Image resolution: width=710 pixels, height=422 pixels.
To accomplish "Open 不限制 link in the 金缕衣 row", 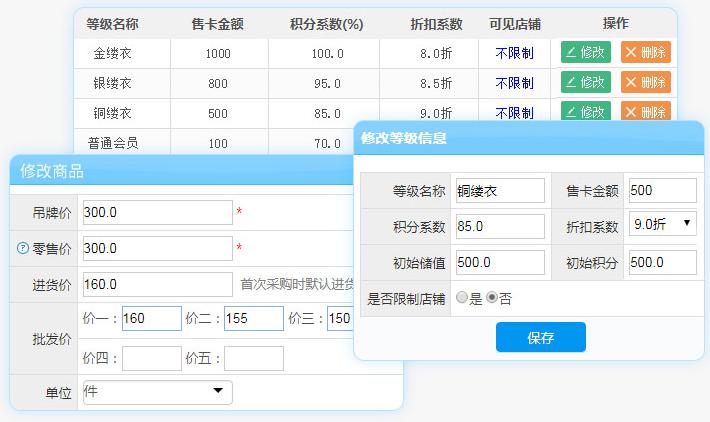I will [514, 53].
